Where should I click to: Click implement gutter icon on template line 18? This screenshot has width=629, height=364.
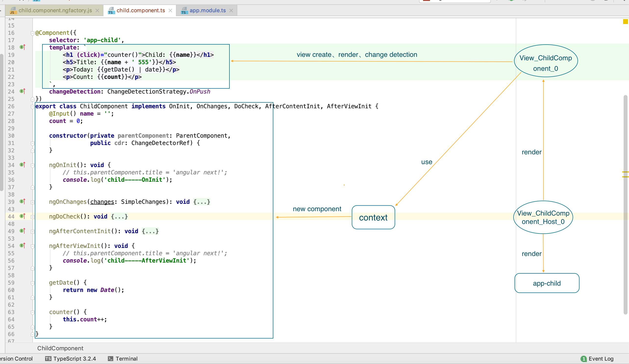point(23,47)
